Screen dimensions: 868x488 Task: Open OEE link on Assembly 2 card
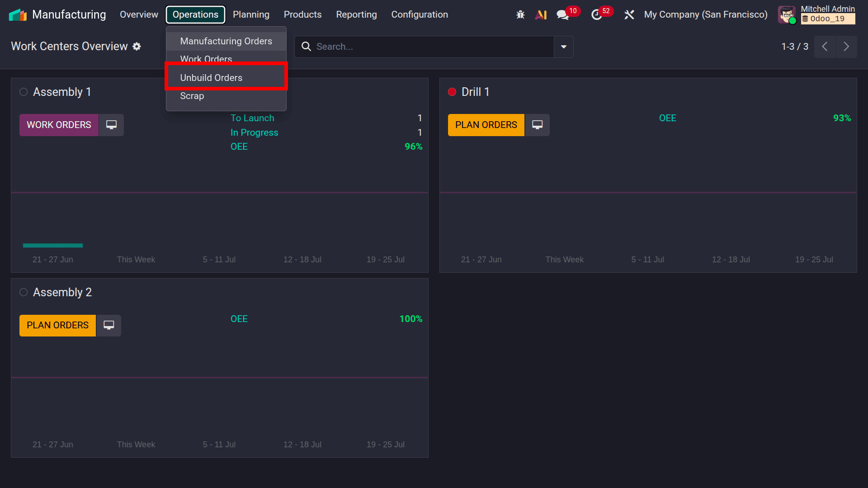239,319
